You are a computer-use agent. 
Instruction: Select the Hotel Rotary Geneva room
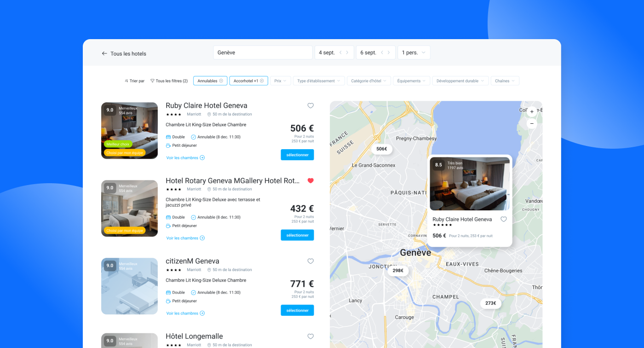[297, 235]
